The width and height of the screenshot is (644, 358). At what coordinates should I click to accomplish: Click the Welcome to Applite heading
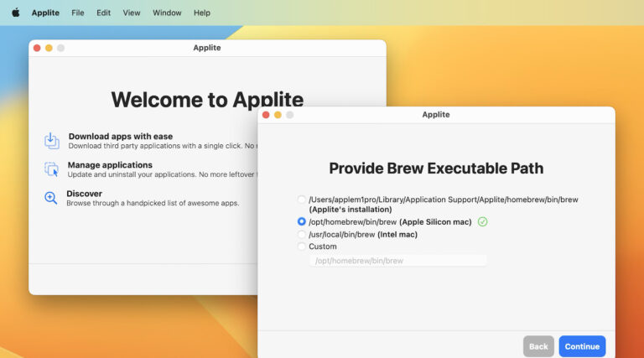207,100
